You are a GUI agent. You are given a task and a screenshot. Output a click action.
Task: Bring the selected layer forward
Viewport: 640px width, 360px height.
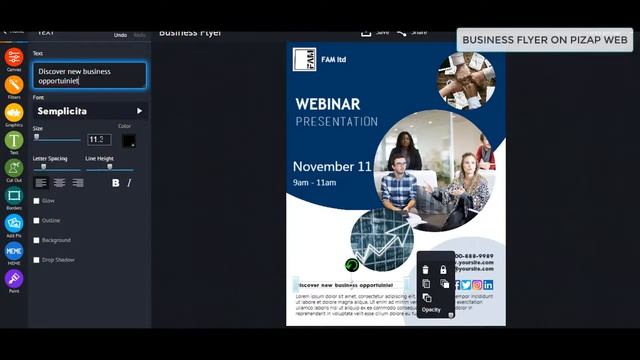click(x=444, y=284)
